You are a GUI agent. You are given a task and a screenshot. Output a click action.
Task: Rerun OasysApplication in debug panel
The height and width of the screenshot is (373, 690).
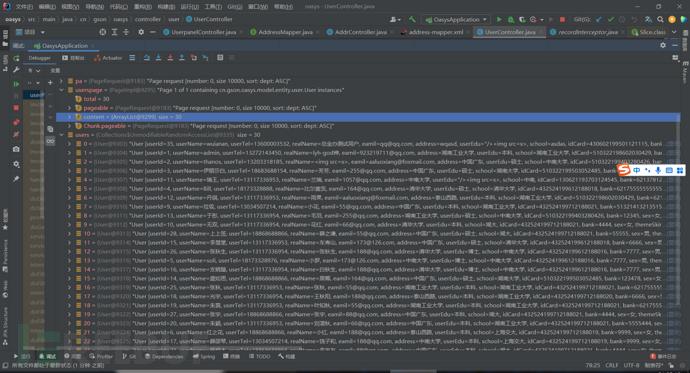pos(16,58)
